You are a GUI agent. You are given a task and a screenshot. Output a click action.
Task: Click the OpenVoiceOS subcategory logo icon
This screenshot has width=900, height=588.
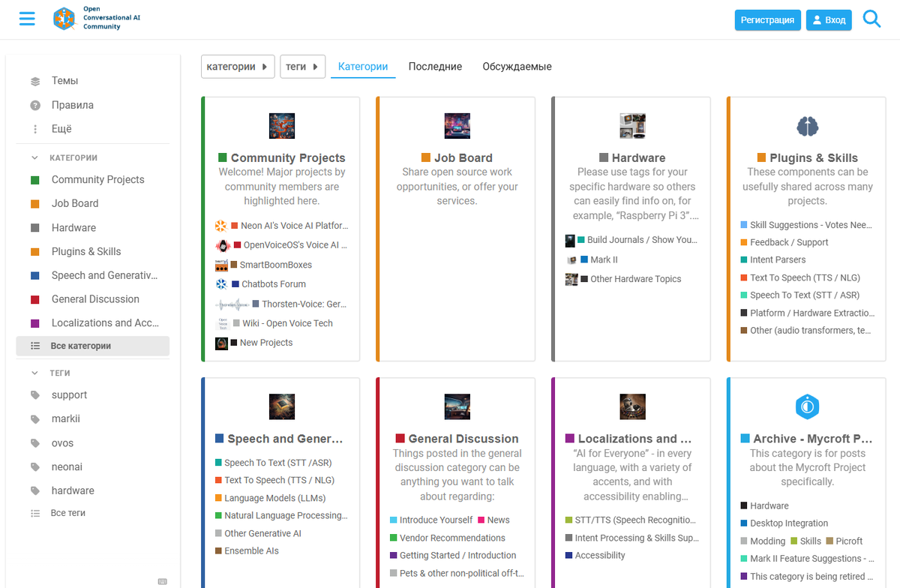coord(222,245)
